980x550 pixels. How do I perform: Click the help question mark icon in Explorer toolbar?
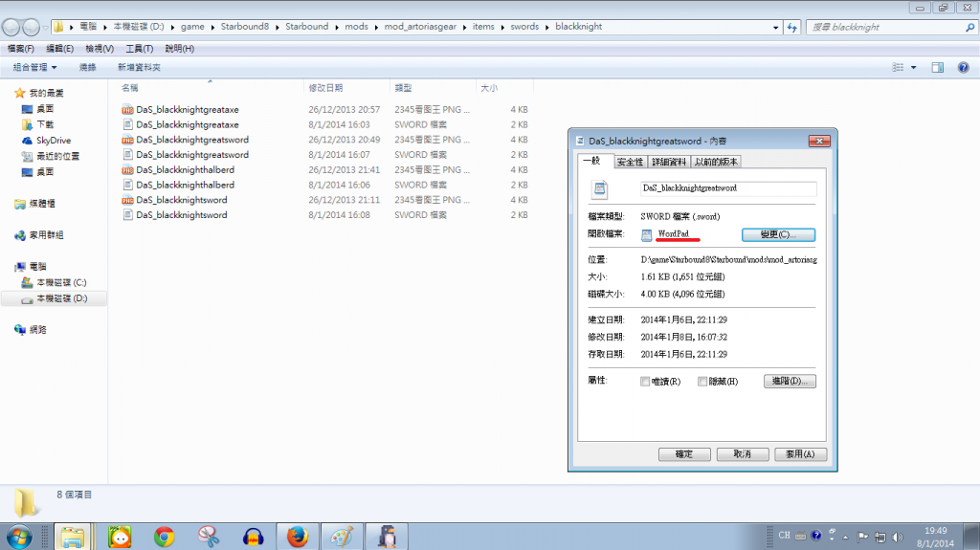pos(963,67)
